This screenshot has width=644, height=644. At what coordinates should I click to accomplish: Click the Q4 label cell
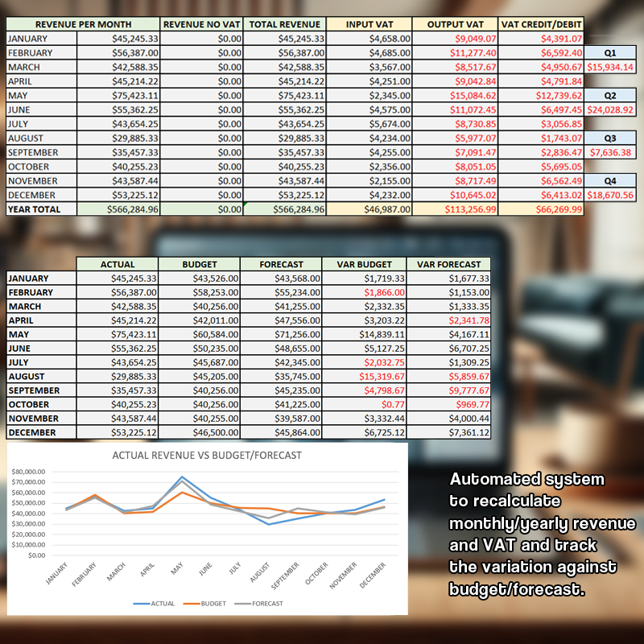610,180
